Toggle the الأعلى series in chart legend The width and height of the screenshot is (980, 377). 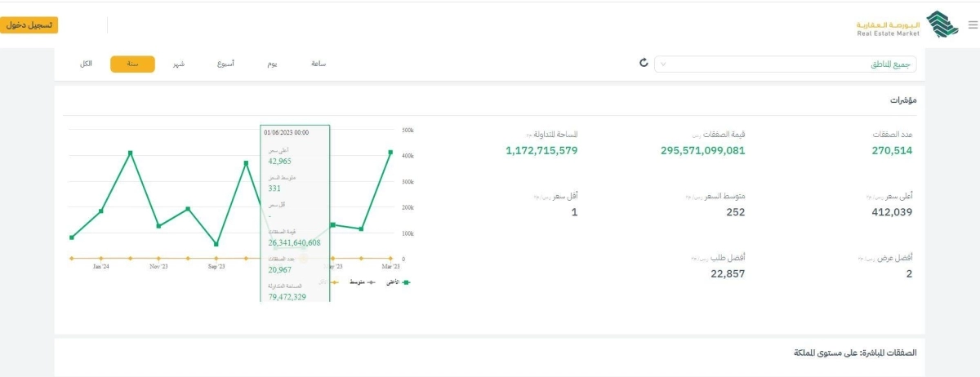399,282
